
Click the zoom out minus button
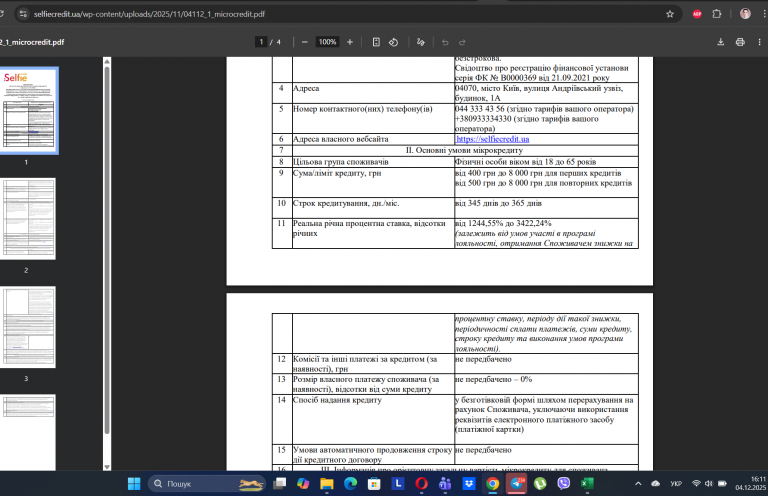tap(305, 42)
